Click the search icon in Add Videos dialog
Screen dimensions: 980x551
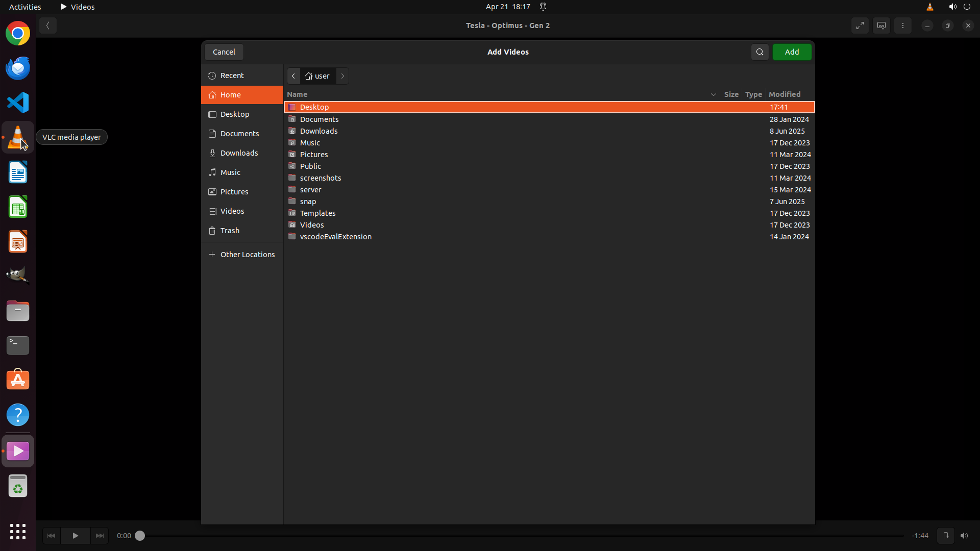pyautogui.click(x=759, y=52)
